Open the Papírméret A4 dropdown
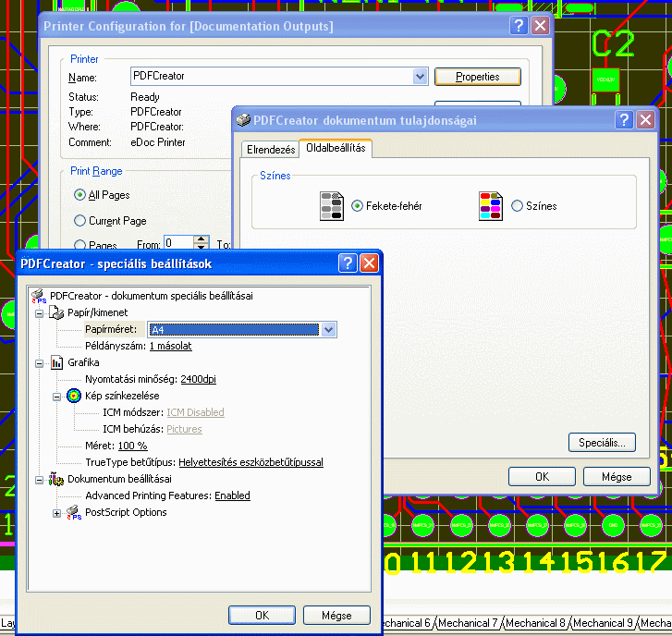 coord(329,330)
